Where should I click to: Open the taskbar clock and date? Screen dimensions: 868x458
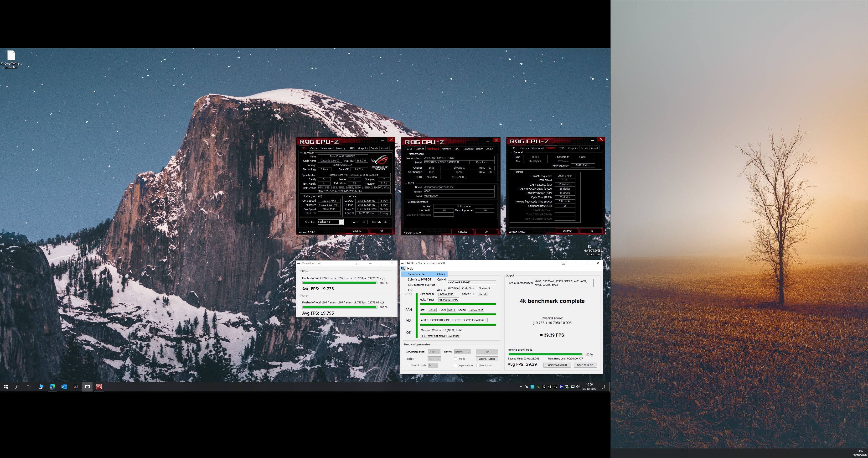click(589, 386)
